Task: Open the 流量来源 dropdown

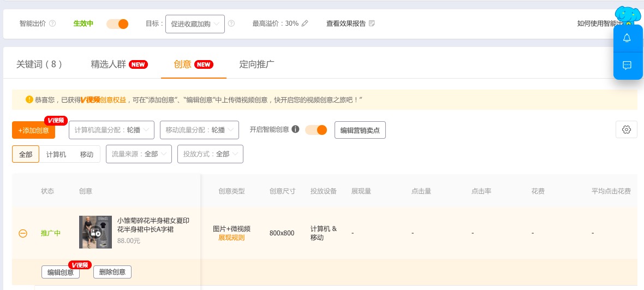Action: click(139, 155)
